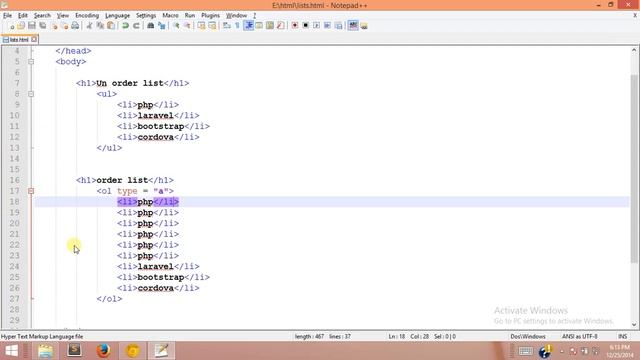
Task: Click the Save Recorded Macro icon
Action: 338,26
